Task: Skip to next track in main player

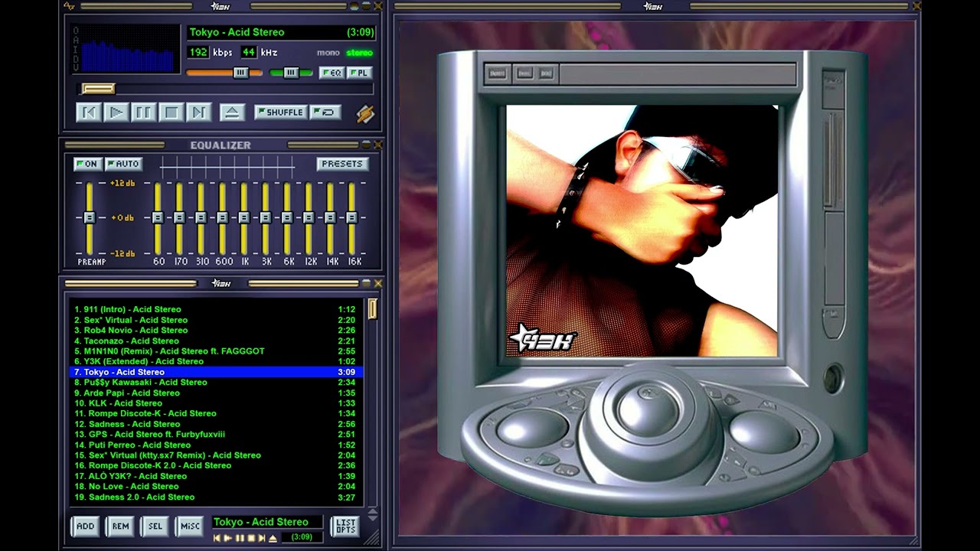Action: (198, 112)
